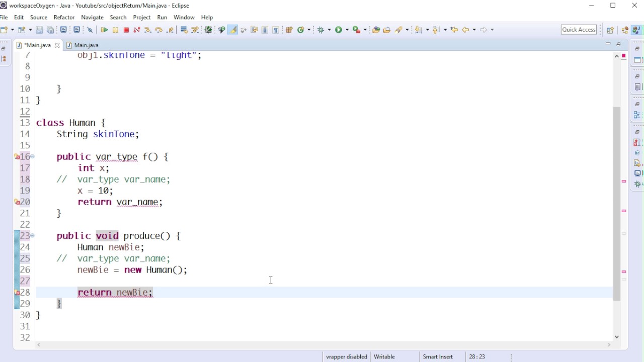Viewport: 644px width, 362px height.
Task: Click the scrollbar down arrow
Action: (617, 337)
